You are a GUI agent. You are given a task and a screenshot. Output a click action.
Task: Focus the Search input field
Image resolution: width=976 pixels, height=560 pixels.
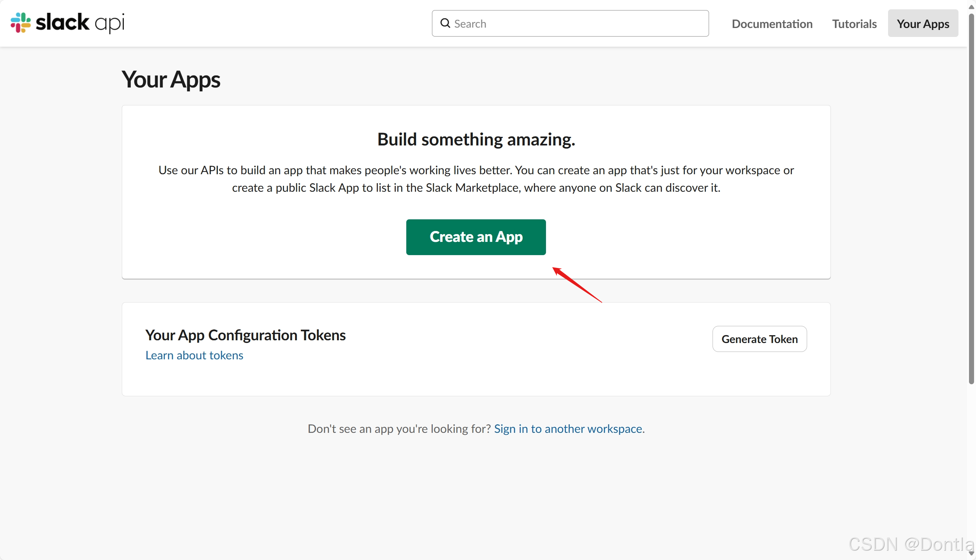(570, 23)
